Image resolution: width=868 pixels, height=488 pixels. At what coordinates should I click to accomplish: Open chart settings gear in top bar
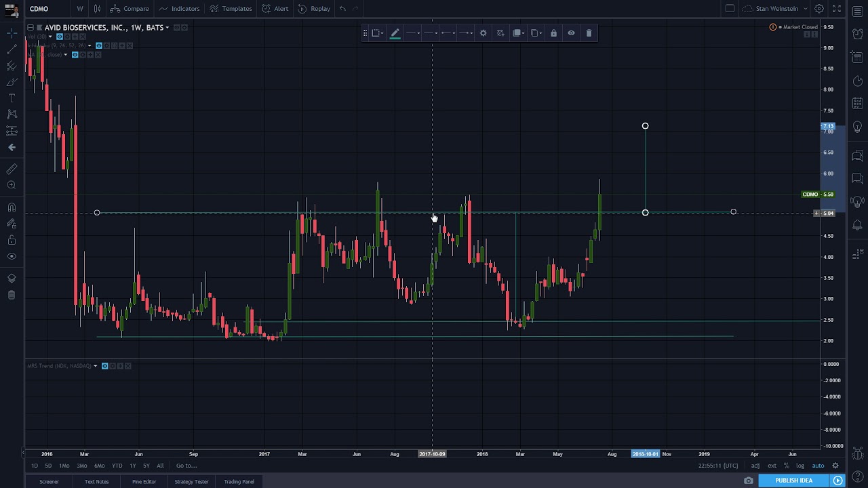pos(819,9)
